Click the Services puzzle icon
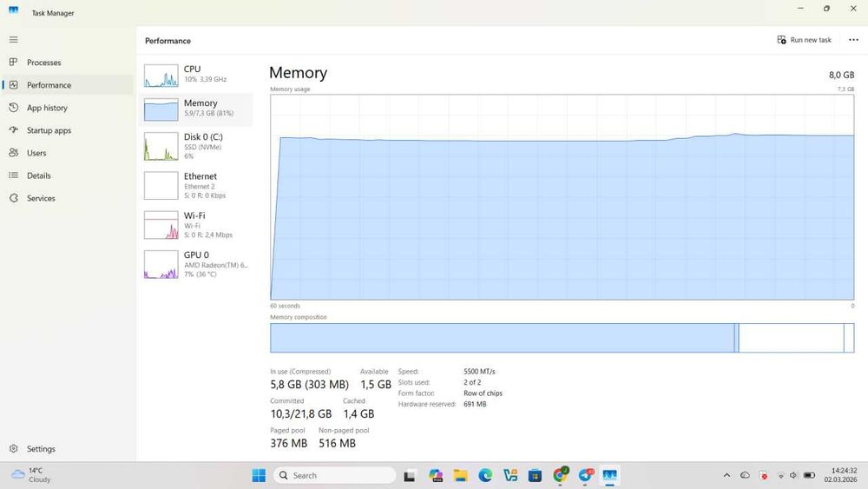 pyautogui.click(x=13, y=198)
